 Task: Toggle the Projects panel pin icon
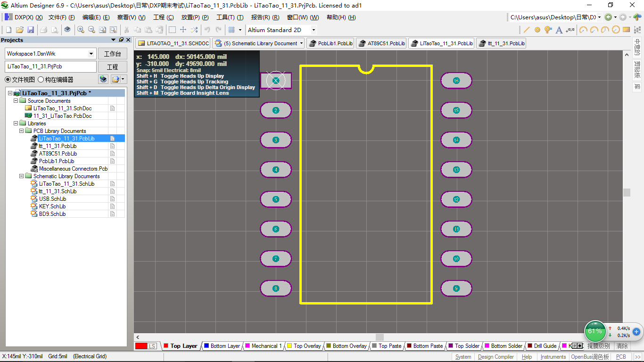coord(121,40)
